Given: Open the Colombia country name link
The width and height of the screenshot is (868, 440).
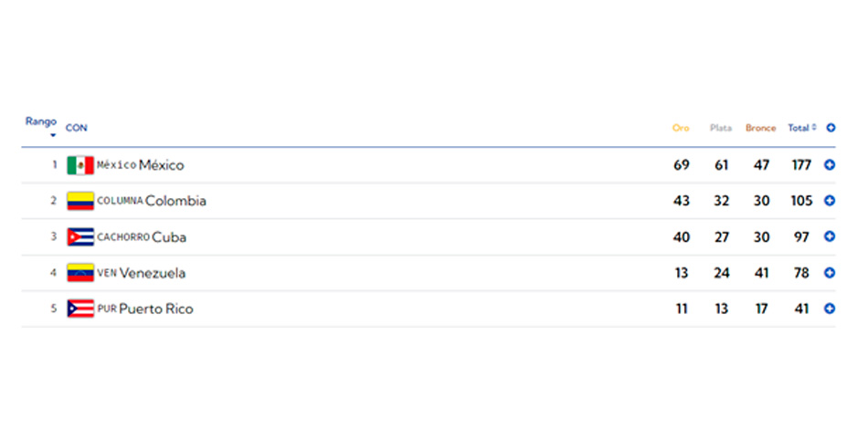Looking at the screenshot, I should pos(175,201).
